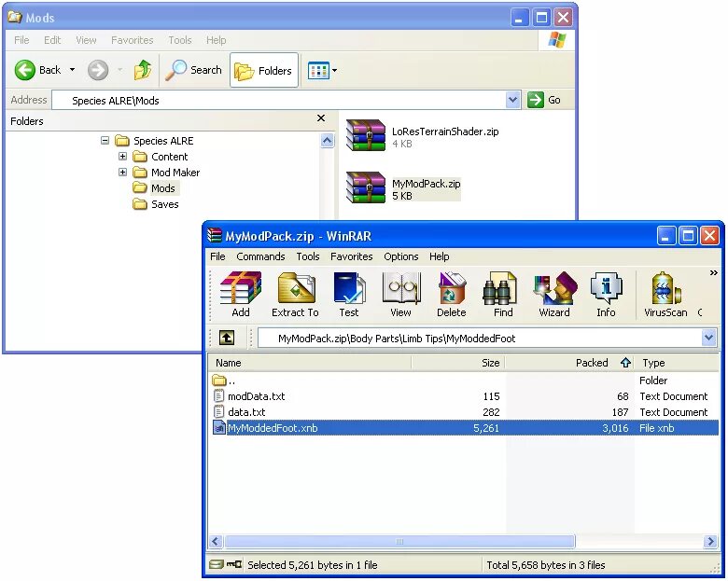Click the Find binoculars icon in WinRAR
This screenshot has width=728, height=581.
click(x=503, y=294)
